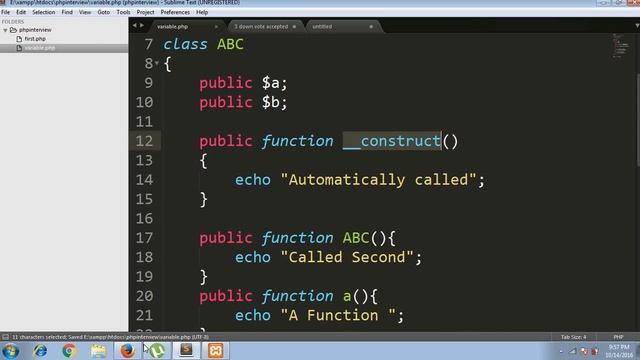Open the Help menu
Viewport: 640px width, 360px height.
202,12
